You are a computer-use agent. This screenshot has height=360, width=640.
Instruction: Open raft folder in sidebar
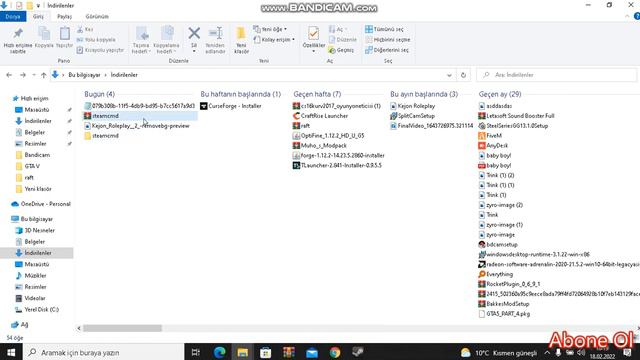pos(29,178)
